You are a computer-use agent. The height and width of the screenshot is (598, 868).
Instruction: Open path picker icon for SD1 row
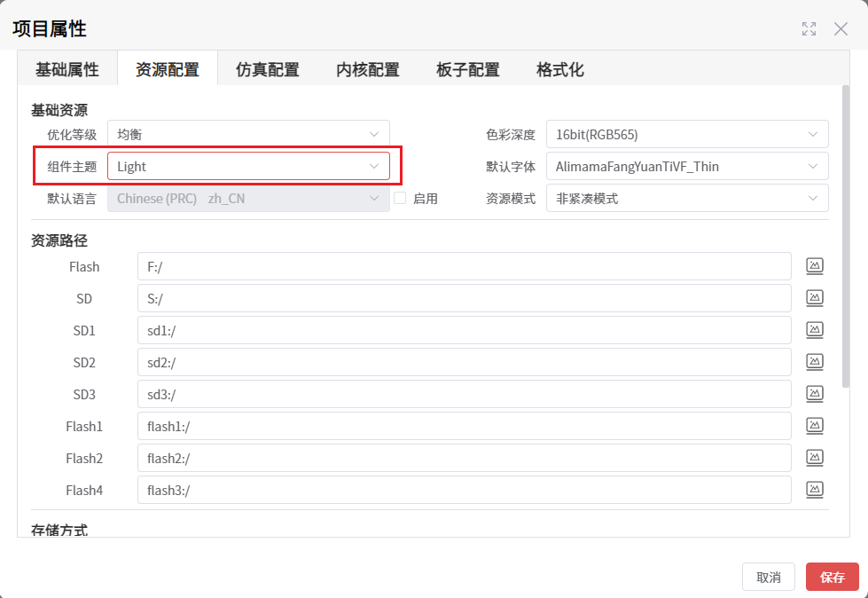(x=814, y=329)
